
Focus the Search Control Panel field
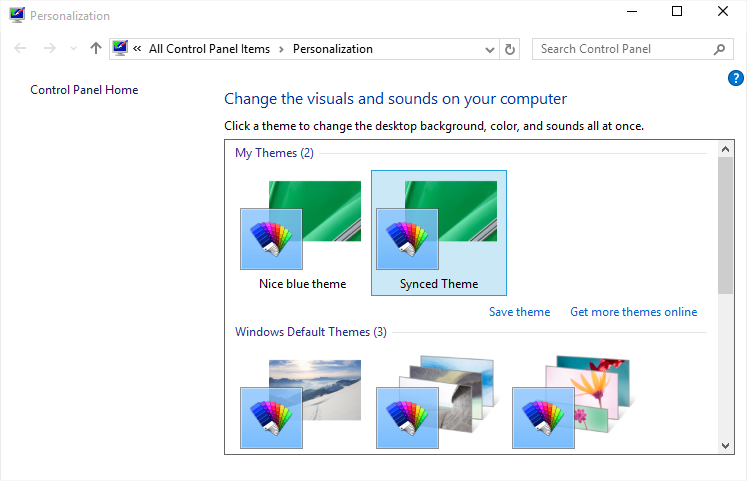pos(632,49)
